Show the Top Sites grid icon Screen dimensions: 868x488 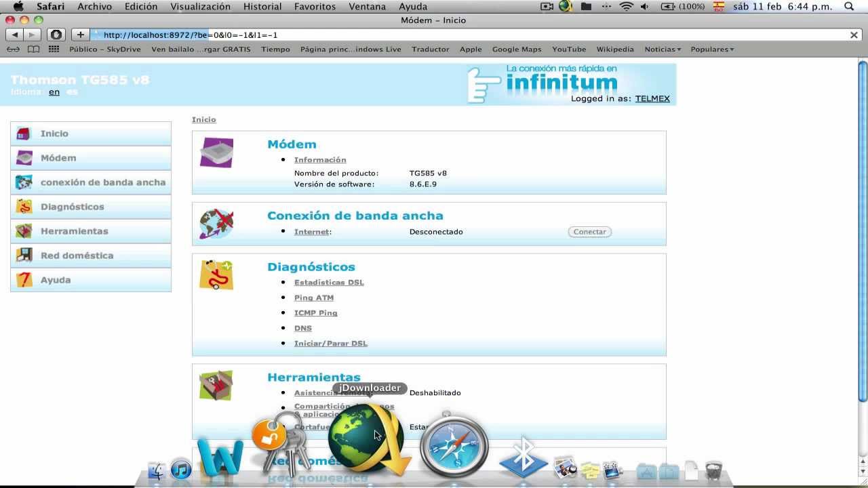pos(54,49)
